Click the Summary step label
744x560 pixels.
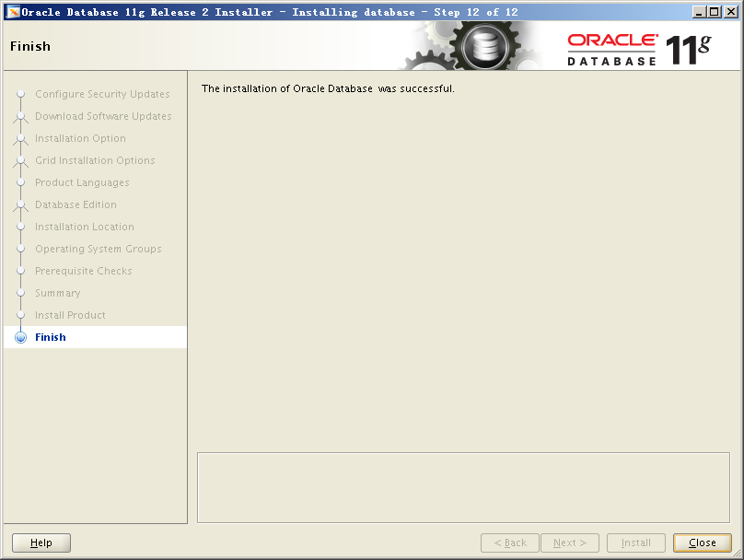[57, 293]
